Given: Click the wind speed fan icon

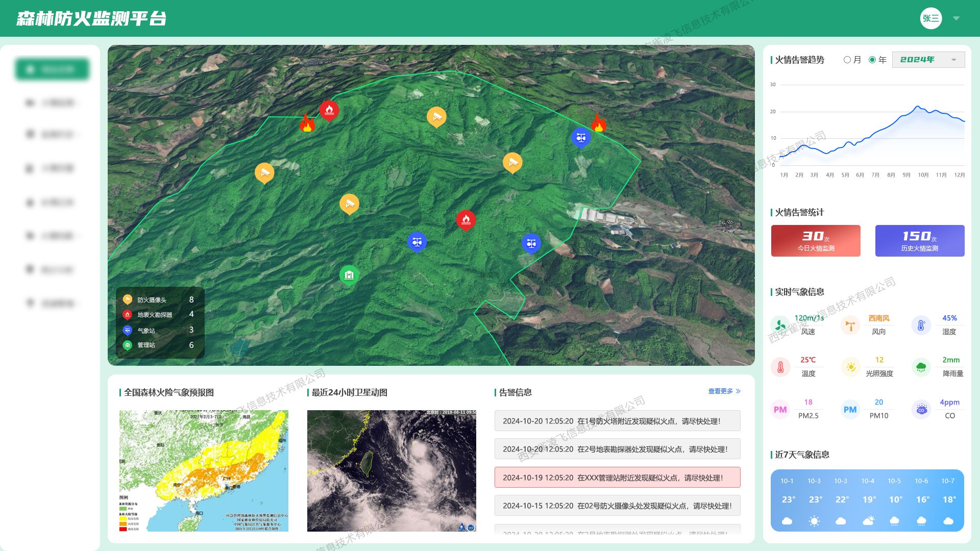Looking at the screenshot, I should [x=780, y=324].
